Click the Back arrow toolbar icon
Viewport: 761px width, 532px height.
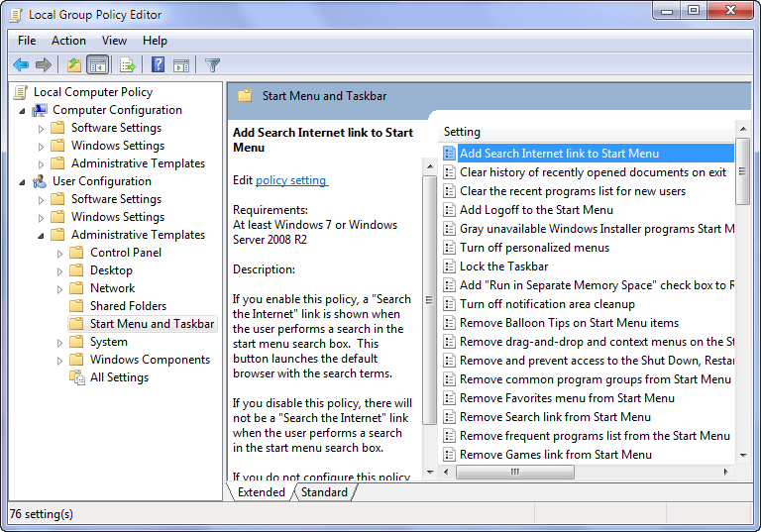[21, 64]
